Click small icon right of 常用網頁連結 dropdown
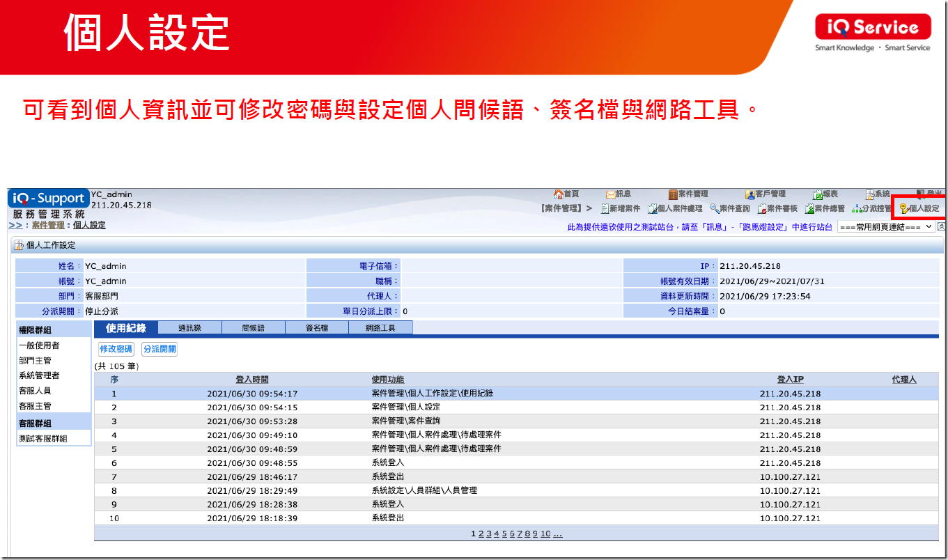 942,226
